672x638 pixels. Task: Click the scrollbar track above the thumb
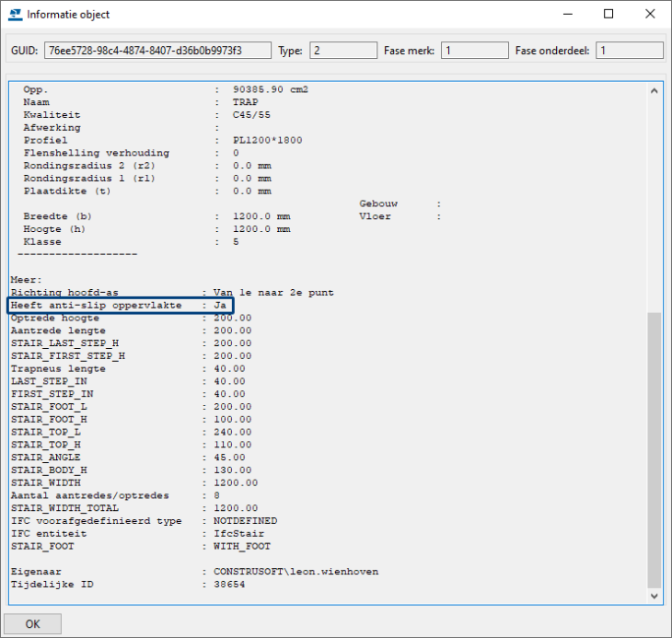[654, 203]
